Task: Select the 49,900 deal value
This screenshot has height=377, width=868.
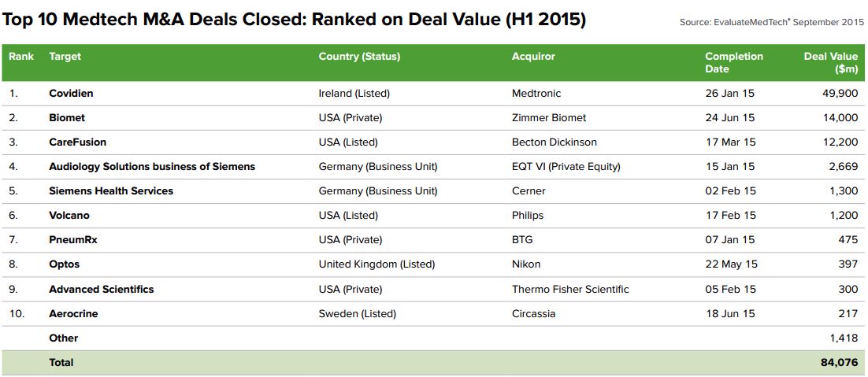Action: click(x=839, y=93)
